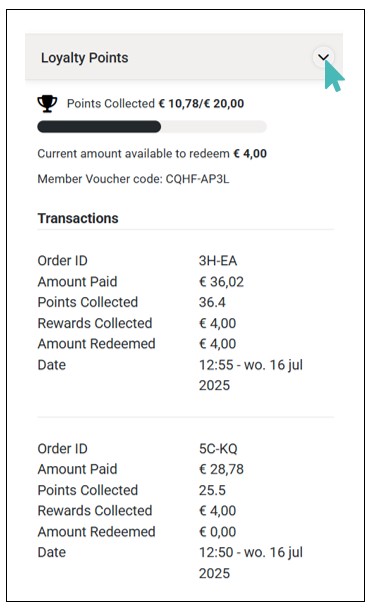Viewport: 373px width, 613px height.
Task: Click Points Collected value 36.4
Action: 212,302
